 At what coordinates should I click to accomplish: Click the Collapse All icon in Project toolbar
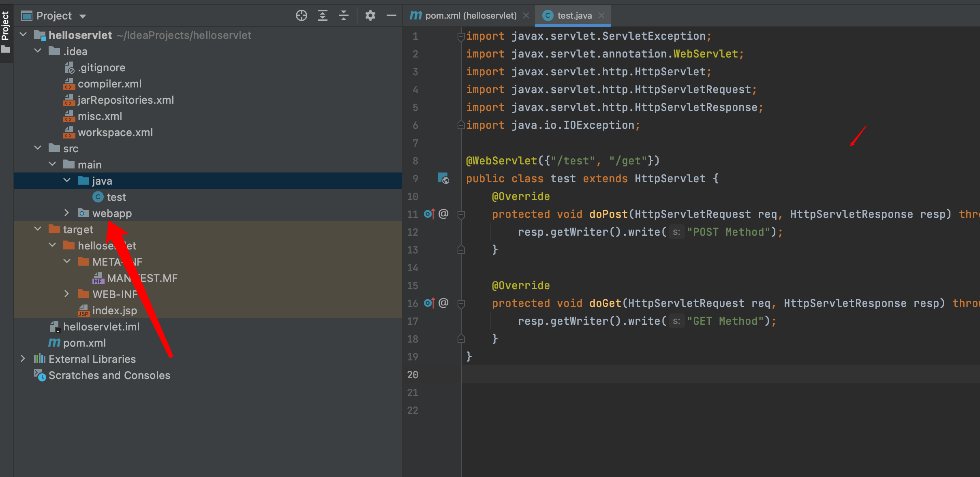343,15
